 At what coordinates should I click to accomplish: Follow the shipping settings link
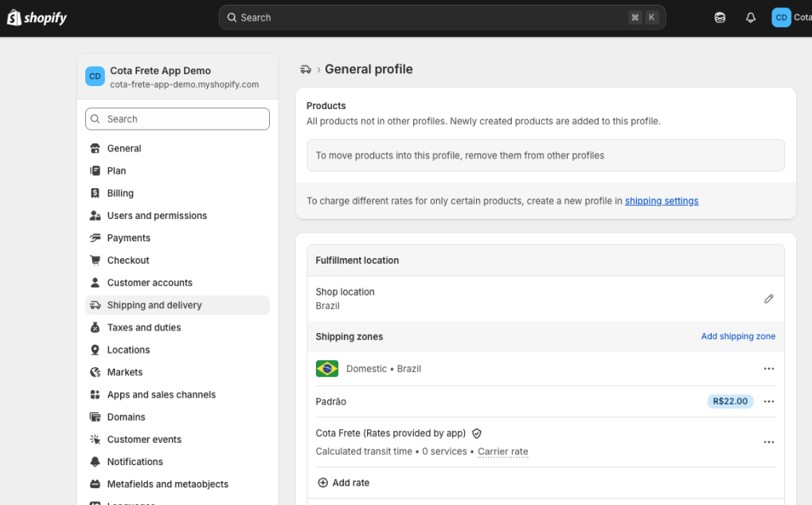click(662, 201)
